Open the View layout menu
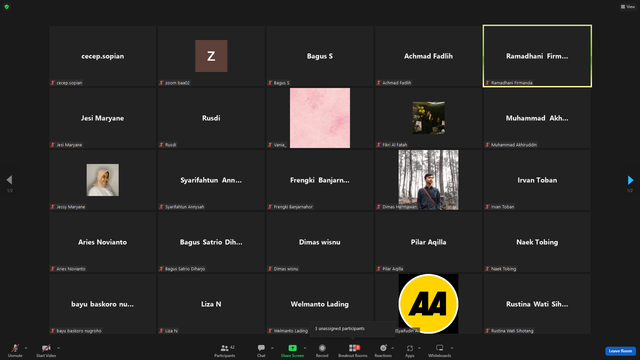Viewport: 640px width, 360px height. pyautogui.click(x=628, y=7)
